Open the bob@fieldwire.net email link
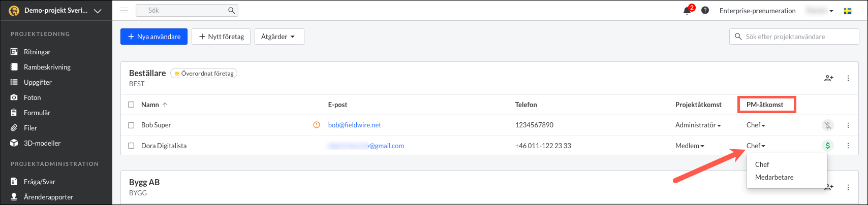868x205 pixels. click(x=354, y=125)
